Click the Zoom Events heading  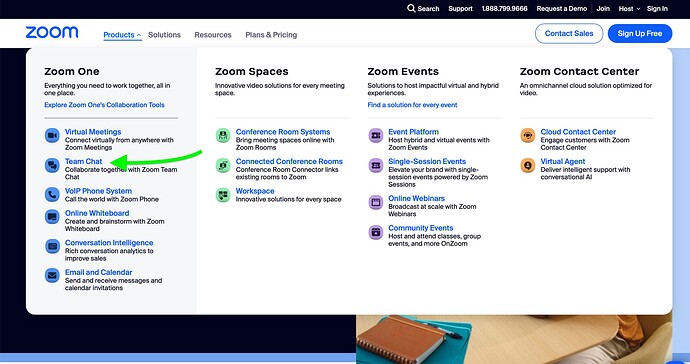point(403,71)
